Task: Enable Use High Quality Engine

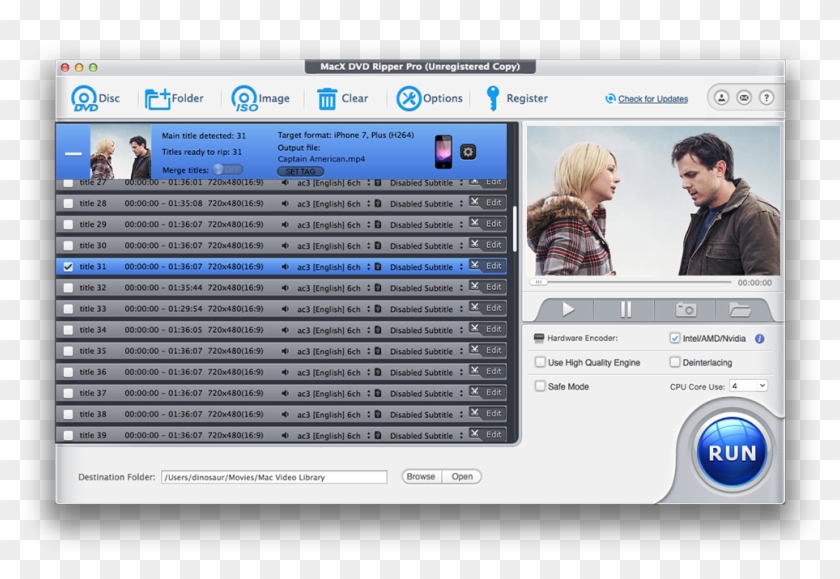Action: pyautogui.click(x=539, y=362)
